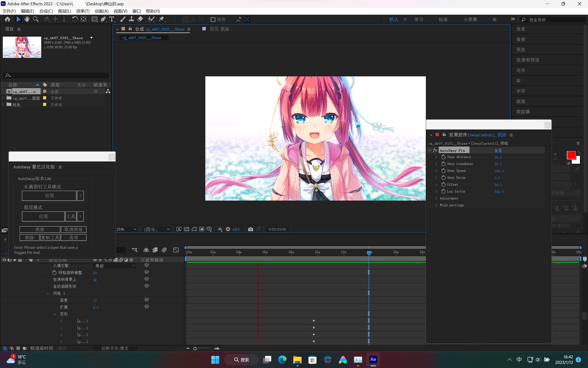
Task: Select the Selection arrow tool
Action: pyautogui.click(x=18, y=19)
